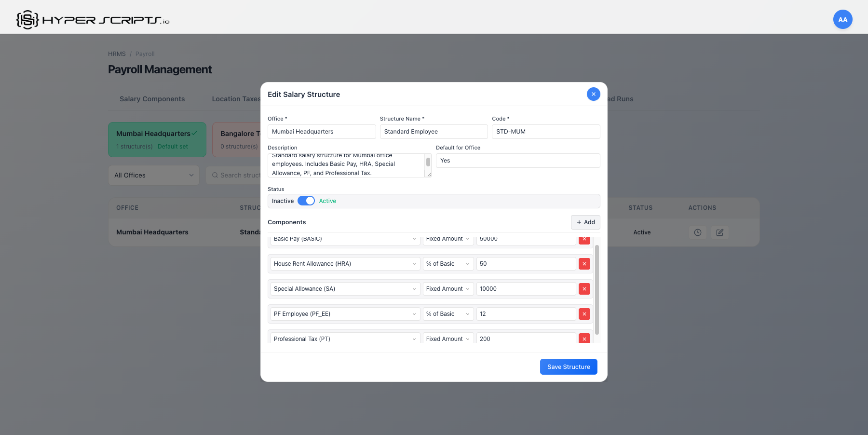Close the Edit Salary Structure dialog

[x=593, y=94]
